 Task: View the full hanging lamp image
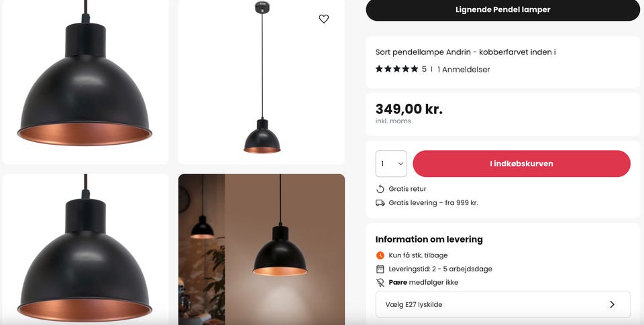pyautogui.click(x=262, y=82)
